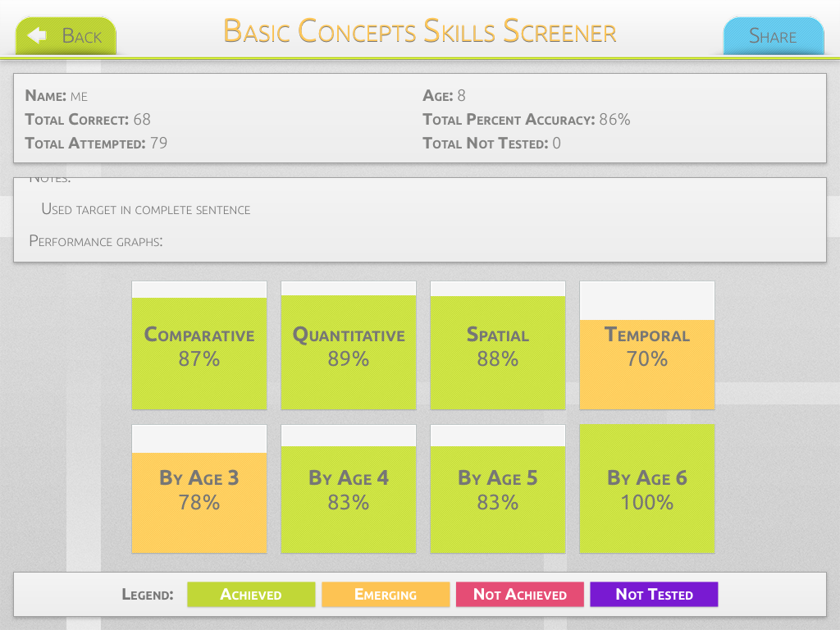The width and height of the screenshot is (840, 630).
Task: Click the back arrow icon
Action: tap(34, 34)
